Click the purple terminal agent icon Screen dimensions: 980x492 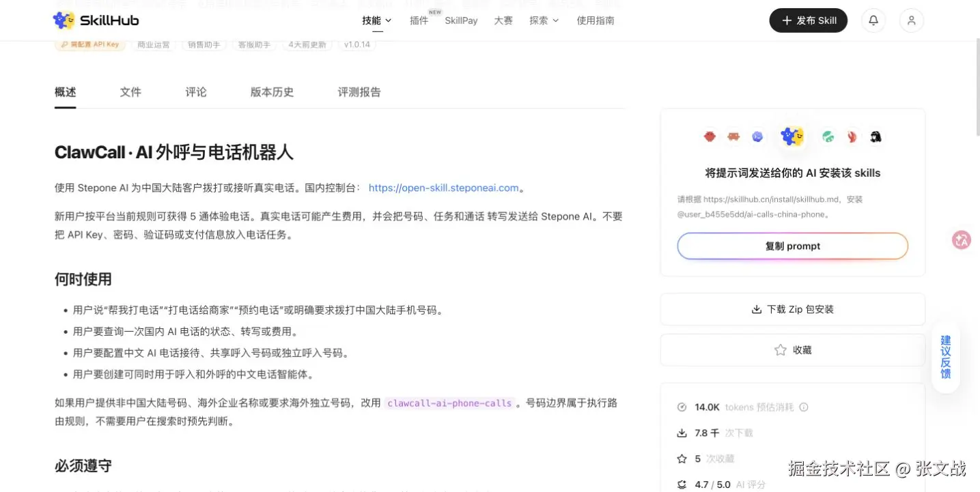pos(757,136)
